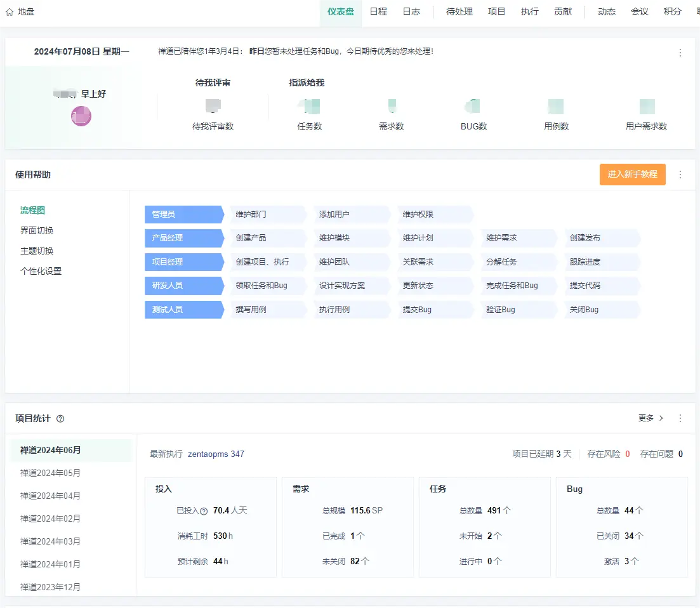
Task: Open the 日志 tab
Action: [x=411, y=12]
